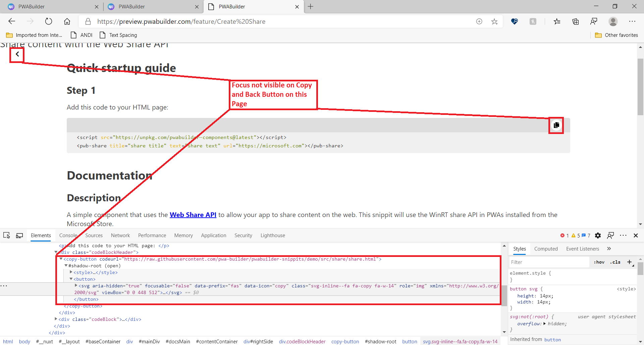Add the page to favorites with the star icon
The image size is (644, 345).
[x=494, y=21]
